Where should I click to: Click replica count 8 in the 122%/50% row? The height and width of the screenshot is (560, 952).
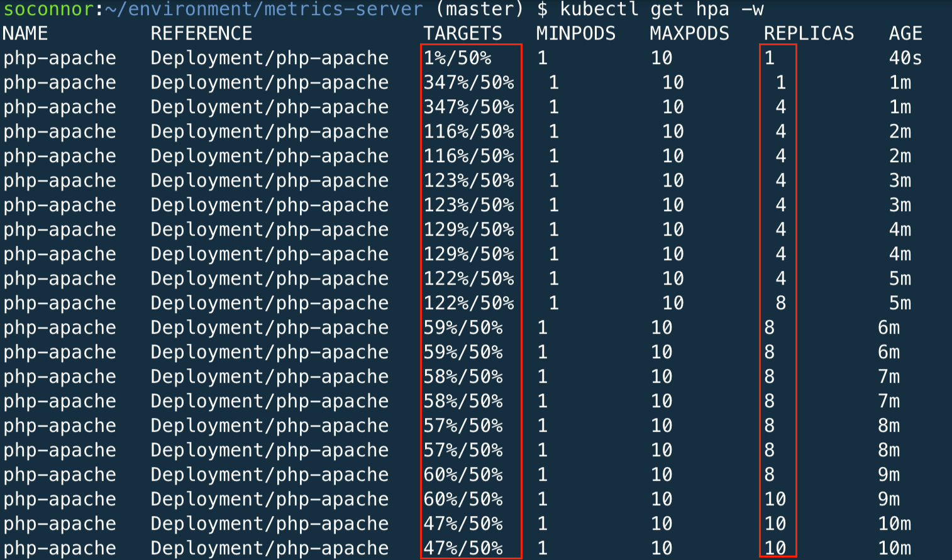click(x=780, y=303)
